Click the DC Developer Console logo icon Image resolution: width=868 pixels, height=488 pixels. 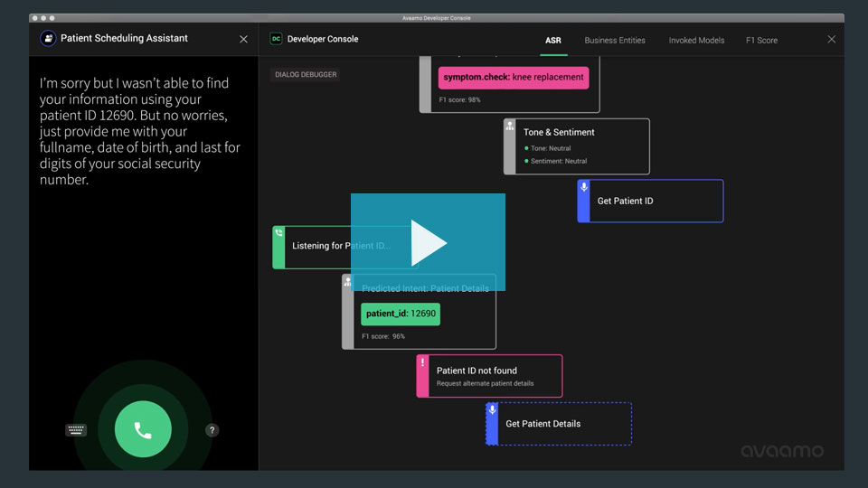276,39
